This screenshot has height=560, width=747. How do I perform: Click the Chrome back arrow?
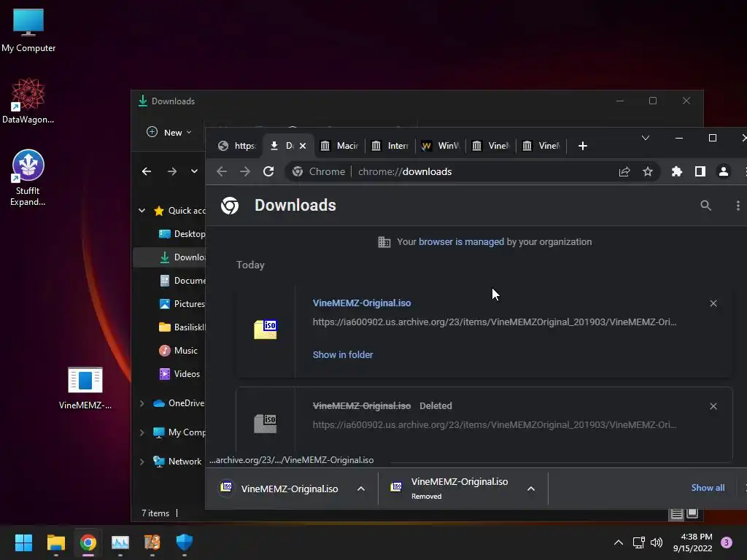click(222, 171)
